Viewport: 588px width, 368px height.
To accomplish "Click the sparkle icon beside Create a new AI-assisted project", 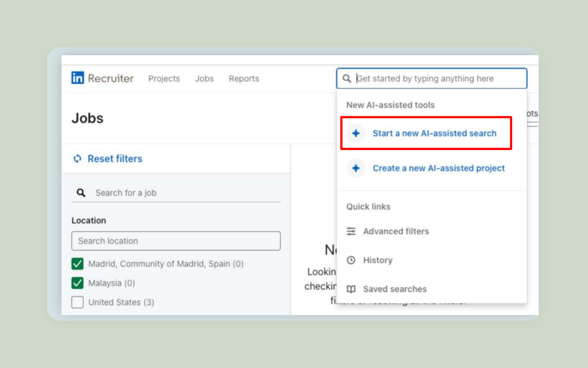I will click(356, 168).
